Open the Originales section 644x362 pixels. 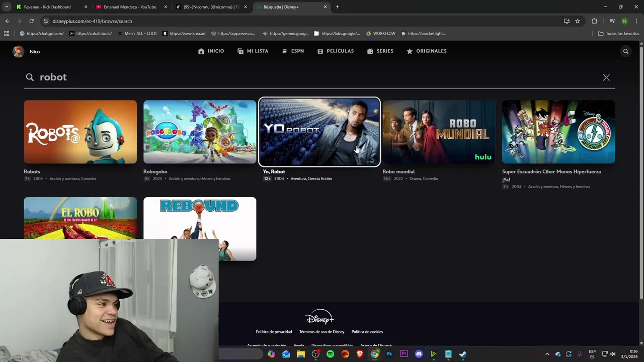[x=427, y=51]
